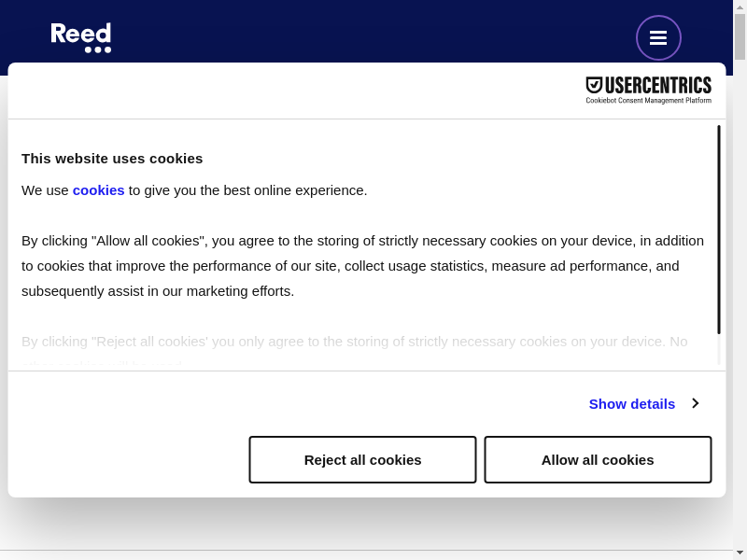This screenshot has width=747, height=560.
Task: Click the three dots beneath the Reed logo
Action: click(x=98, y=49)
